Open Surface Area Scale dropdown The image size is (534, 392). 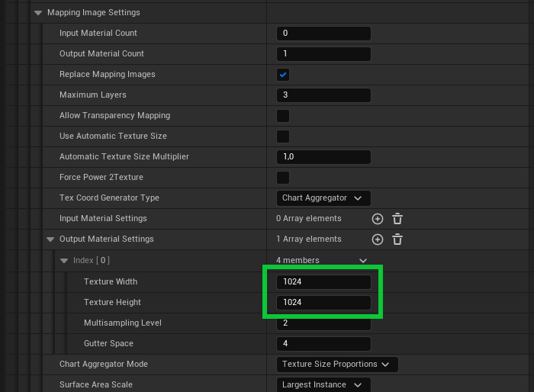pyautogui.click(x=323, y=385)
